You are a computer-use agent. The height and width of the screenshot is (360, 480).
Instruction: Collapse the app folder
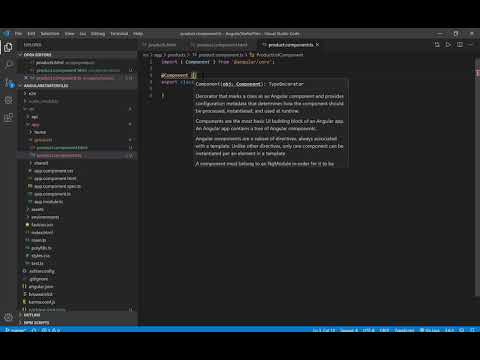[x=77, y=125]
